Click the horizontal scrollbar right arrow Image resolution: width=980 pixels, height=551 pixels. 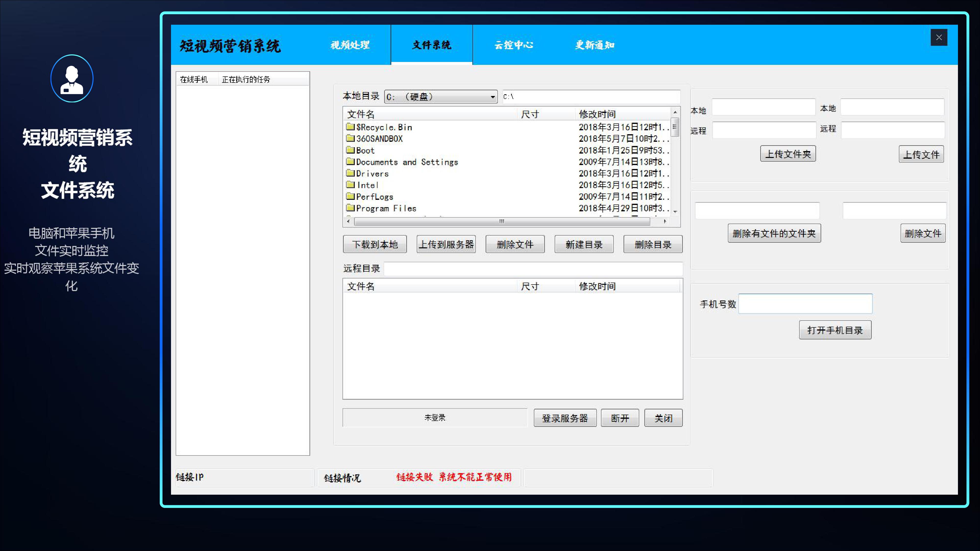[665, 221]
